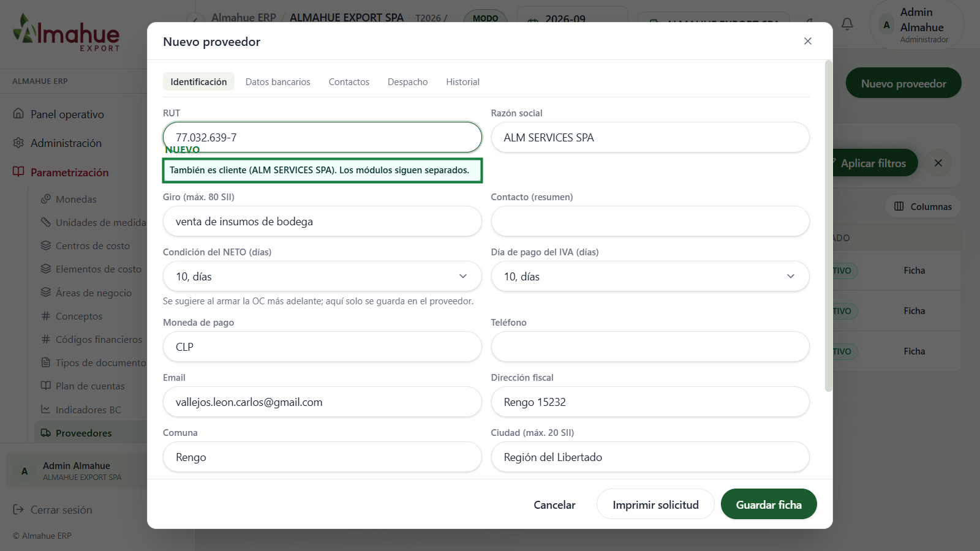980x551 pixels.
Task: Click Cancelar in the dialog
Action: coord(554,504)
